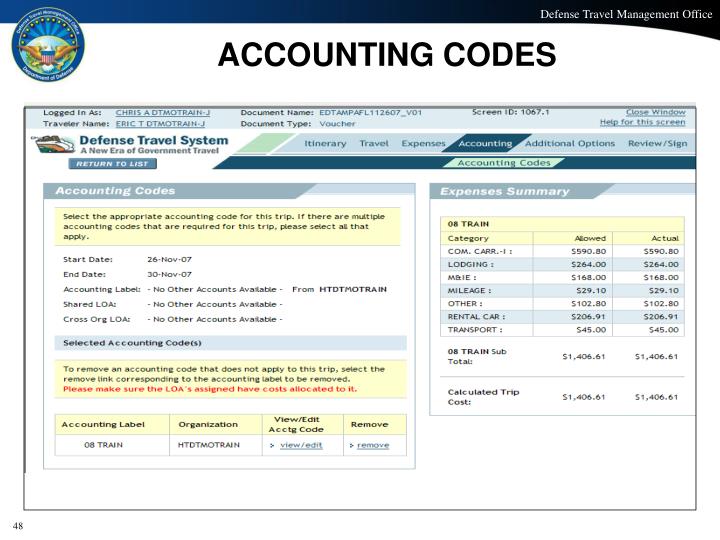
Task: Click the arrow icon beside view/edit
Action: [272, 445]
